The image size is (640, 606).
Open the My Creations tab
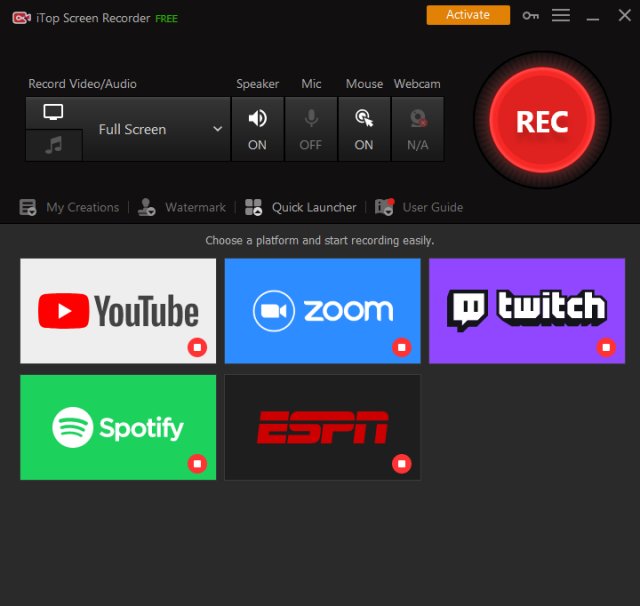pos(69,207)
